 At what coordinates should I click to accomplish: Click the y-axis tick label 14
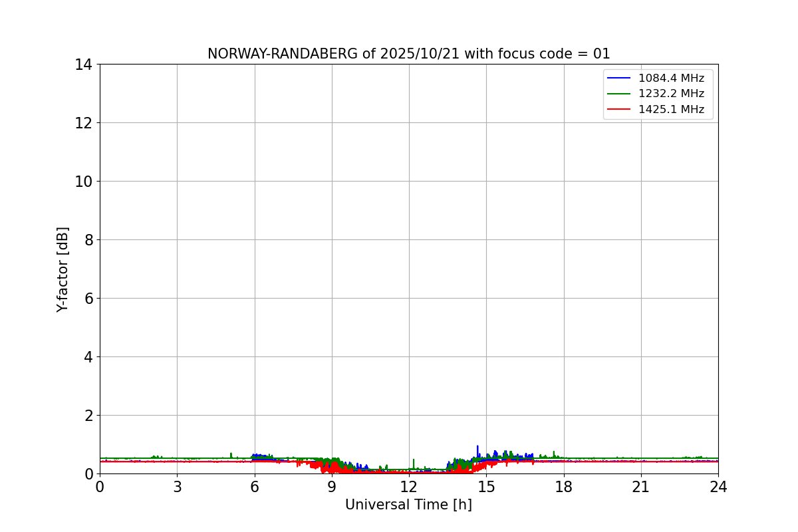click(84, 65)
